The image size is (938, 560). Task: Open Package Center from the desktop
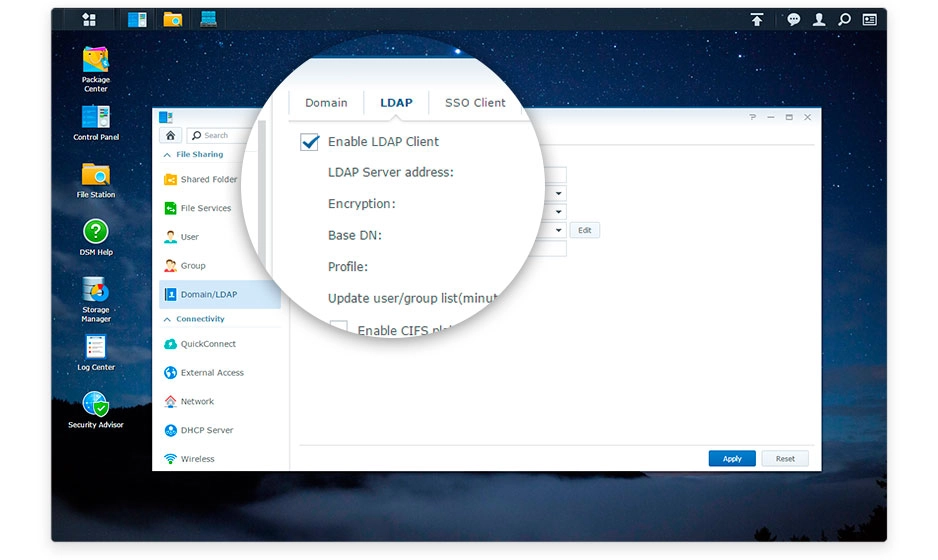coord(96,69)
